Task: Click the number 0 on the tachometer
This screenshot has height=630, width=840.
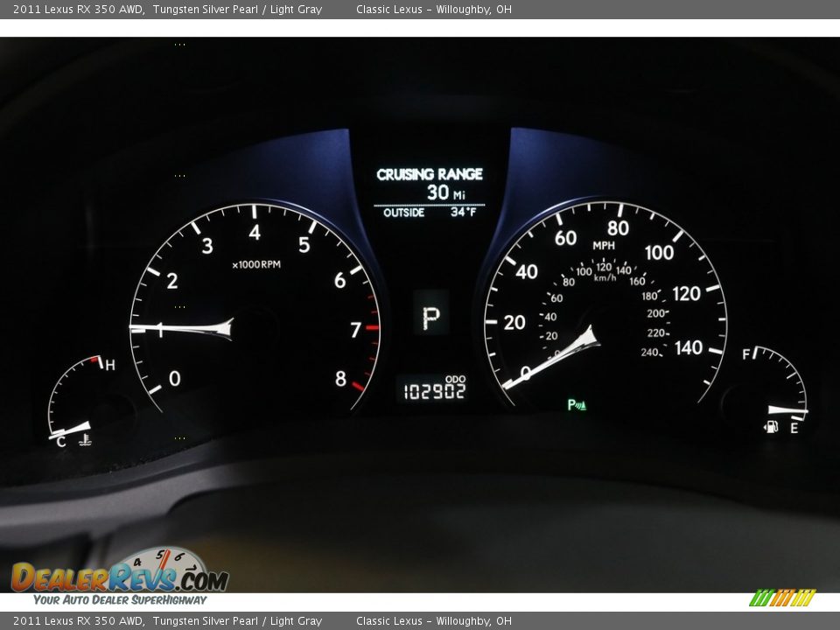Action: (175, 379)
